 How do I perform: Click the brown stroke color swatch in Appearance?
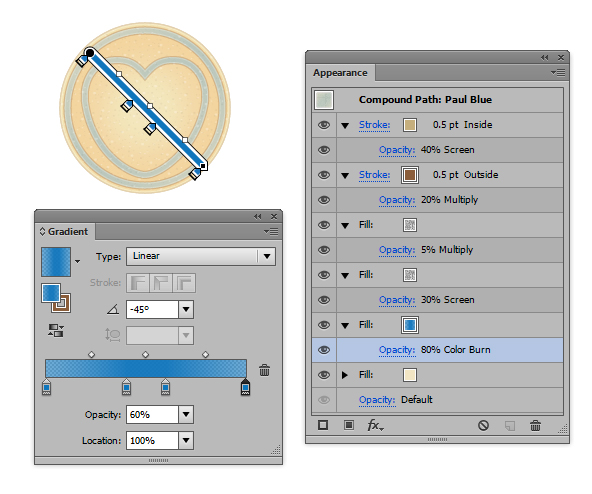(x=410, y=175)
